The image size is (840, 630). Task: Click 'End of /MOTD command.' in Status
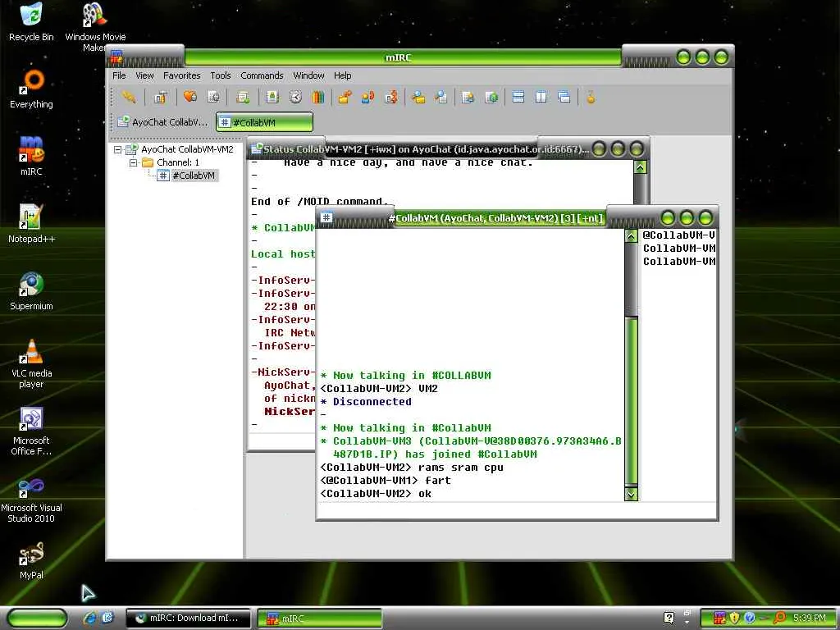click(320, 202)
